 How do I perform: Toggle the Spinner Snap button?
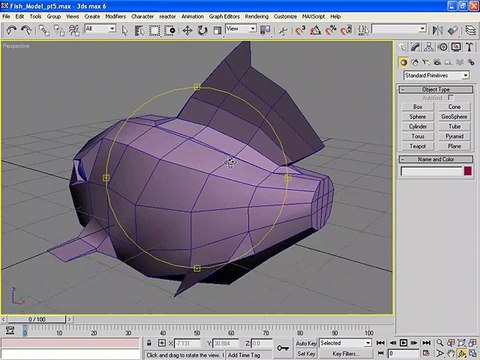pos(346,31)
